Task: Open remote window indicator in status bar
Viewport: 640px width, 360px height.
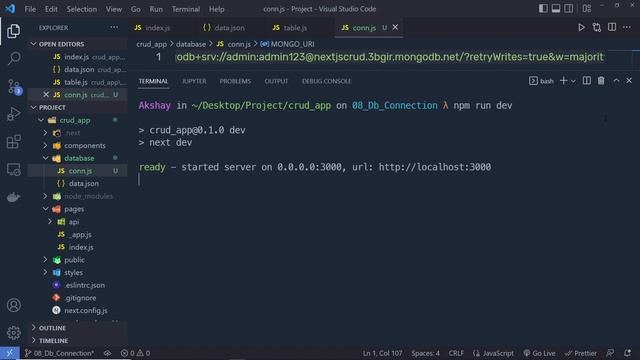Action: coord(10,353)
